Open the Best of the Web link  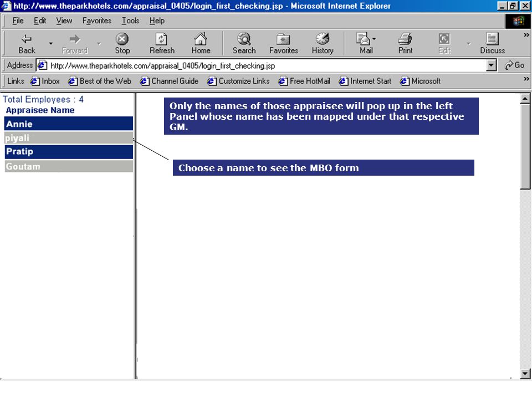tap(99, 81)
